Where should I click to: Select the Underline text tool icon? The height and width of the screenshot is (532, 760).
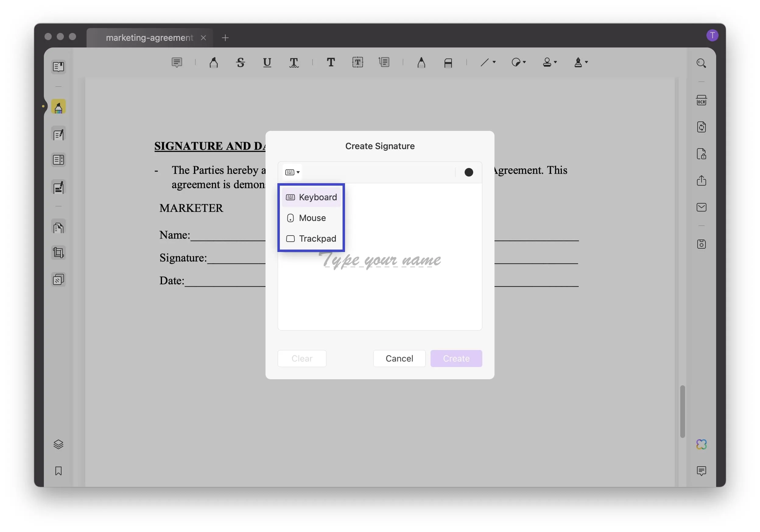click(x=267, y=62)
